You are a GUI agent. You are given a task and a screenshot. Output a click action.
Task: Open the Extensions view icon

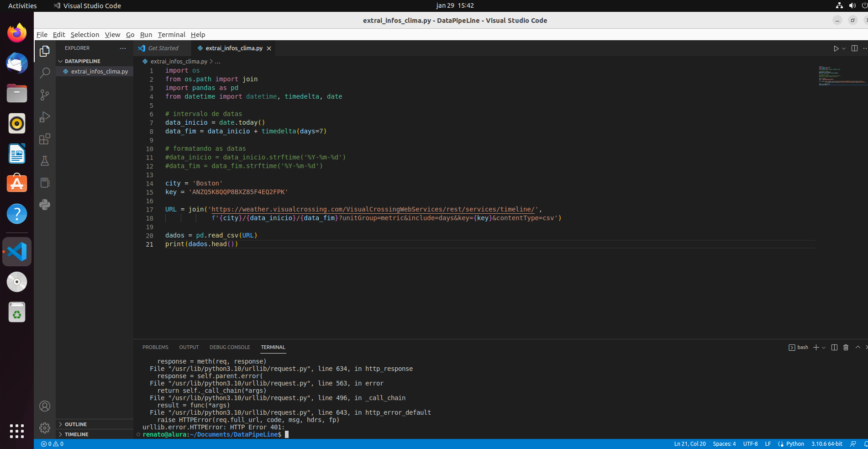(x=45, y=139)
